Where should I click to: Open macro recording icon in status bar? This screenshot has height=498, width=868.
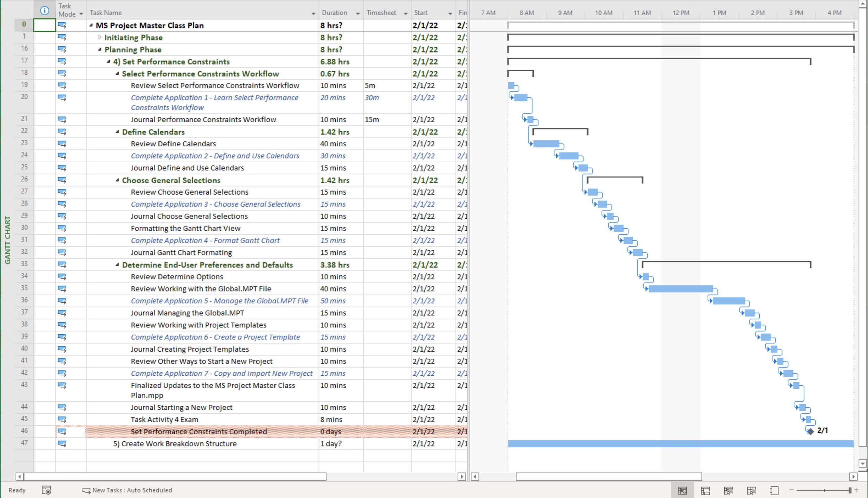coord(46,490)
